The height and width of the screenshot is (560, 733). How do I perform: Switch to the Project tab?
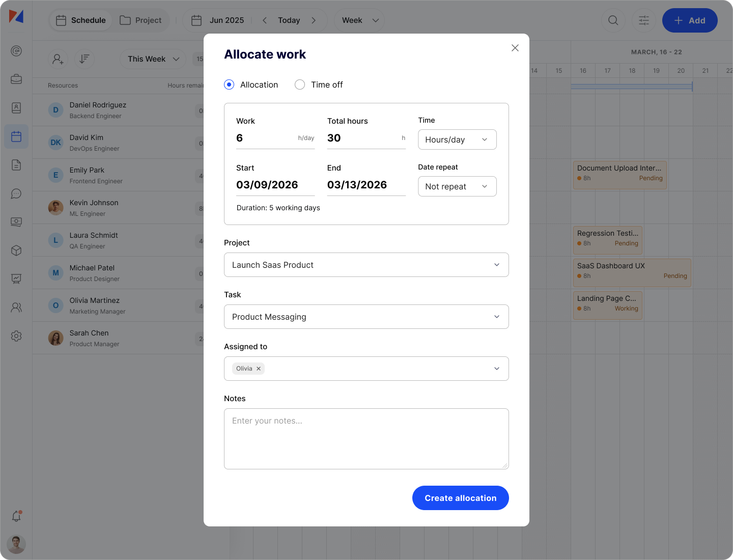pos(141,20)
